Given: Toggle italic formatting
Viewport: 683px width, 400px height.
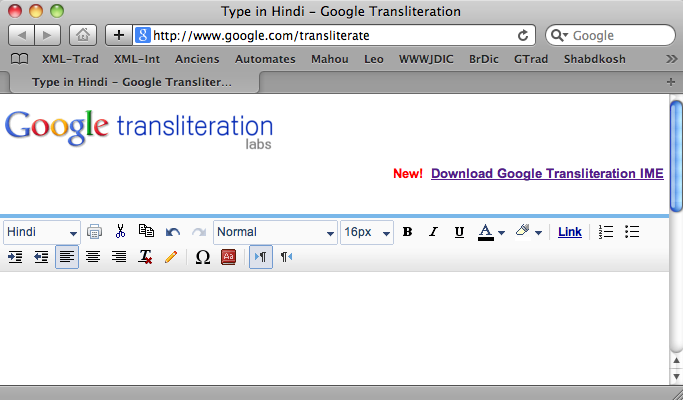Looking at the screenshot, I should click(433, 232).
